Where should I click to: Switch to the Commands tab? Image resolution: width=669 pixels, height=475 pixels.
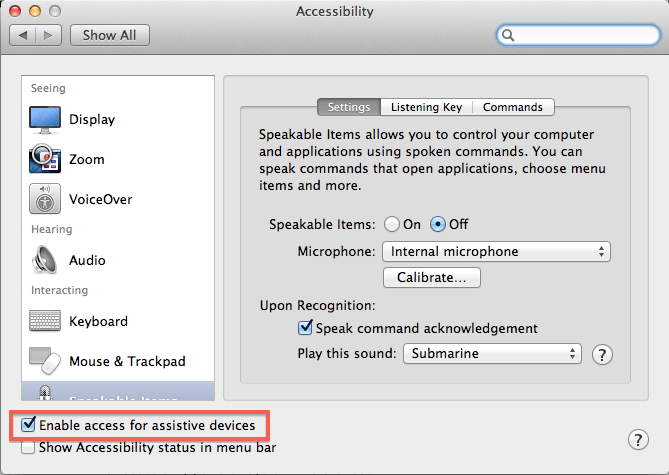coord(513,107)
